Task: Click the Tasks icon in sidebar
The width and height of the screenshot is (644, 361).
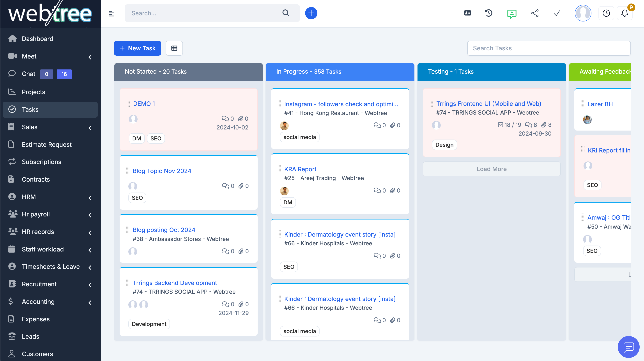Action: (12, 109)
